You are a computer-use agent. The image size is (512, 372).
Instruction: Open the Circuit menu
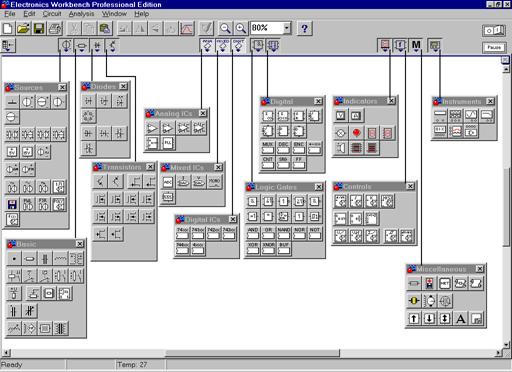[52, 14]
